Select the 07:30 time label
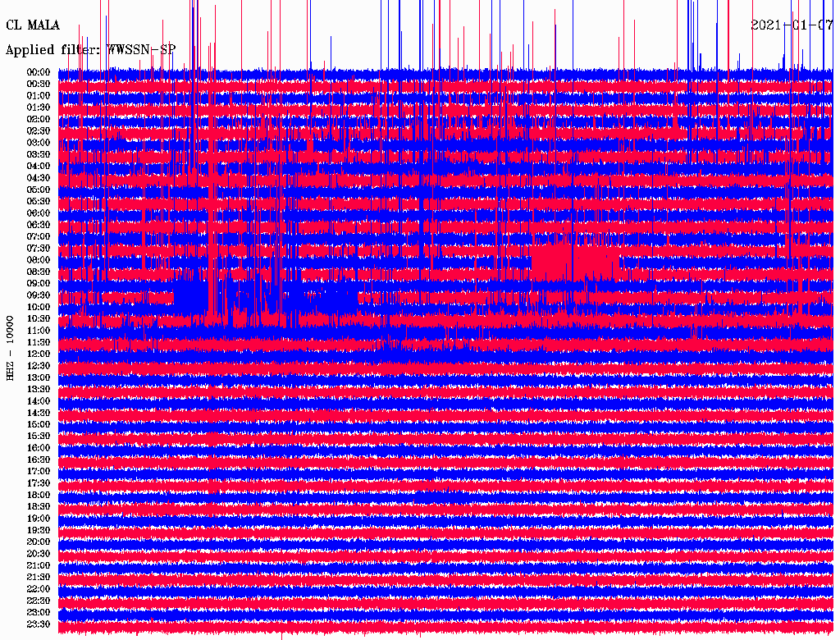This screenshot has width=840, height=640. pos(39,248)
